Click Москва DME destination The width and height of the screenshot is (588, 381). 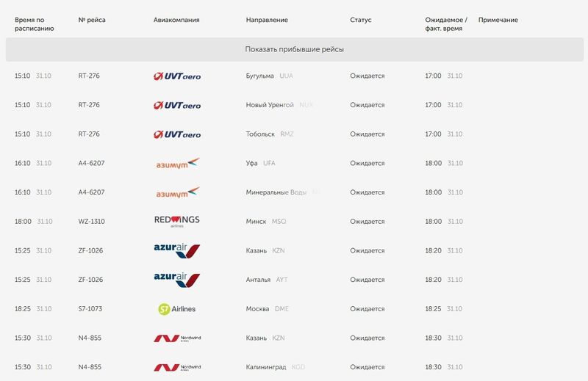pyautogui.click(x=268, y=309)
